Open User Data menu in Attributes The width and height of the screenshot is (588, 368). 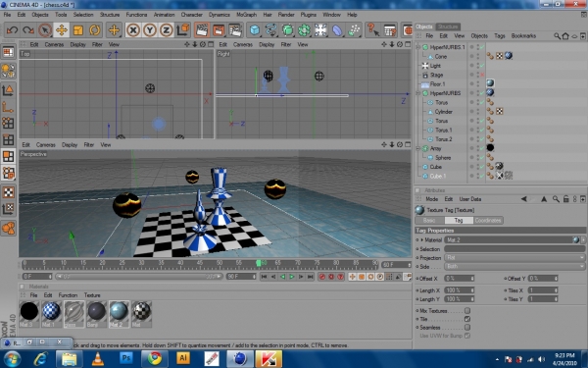[470, 199]
